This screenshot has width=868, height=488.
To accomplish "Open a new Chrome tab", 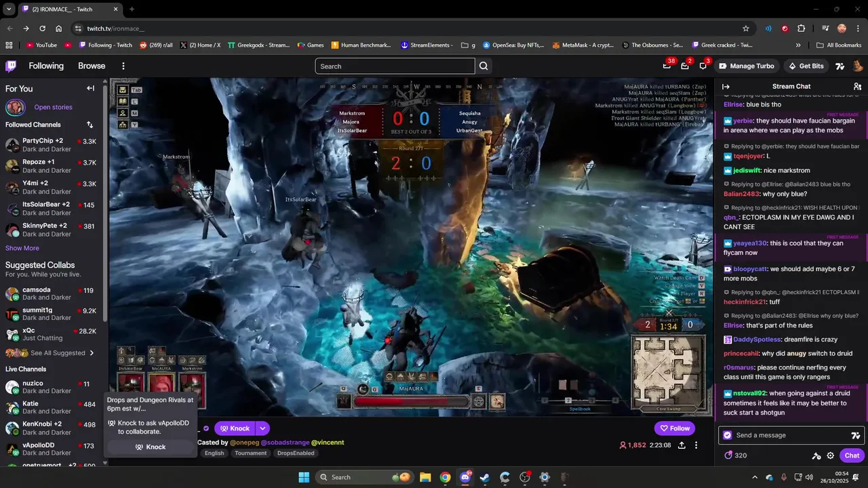I will (x=132, y=9).
